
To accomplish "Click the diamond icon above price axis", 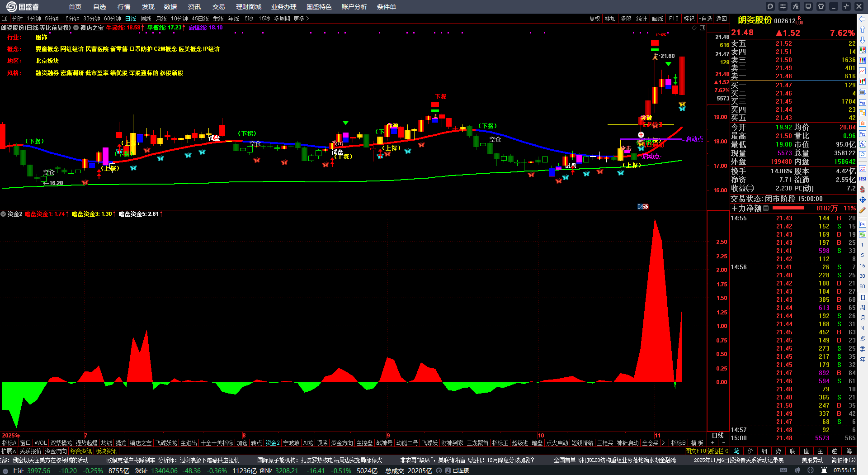I will [694, 28].
